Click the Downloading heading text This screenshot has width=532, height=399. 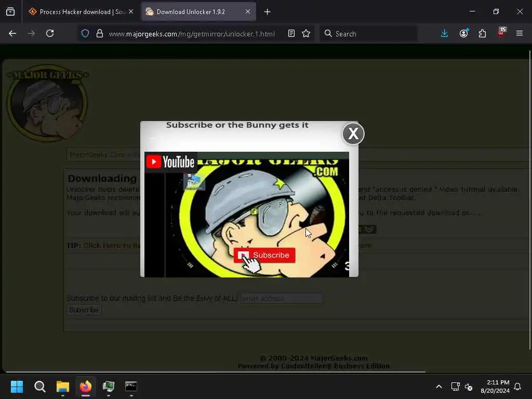[102, 179]
